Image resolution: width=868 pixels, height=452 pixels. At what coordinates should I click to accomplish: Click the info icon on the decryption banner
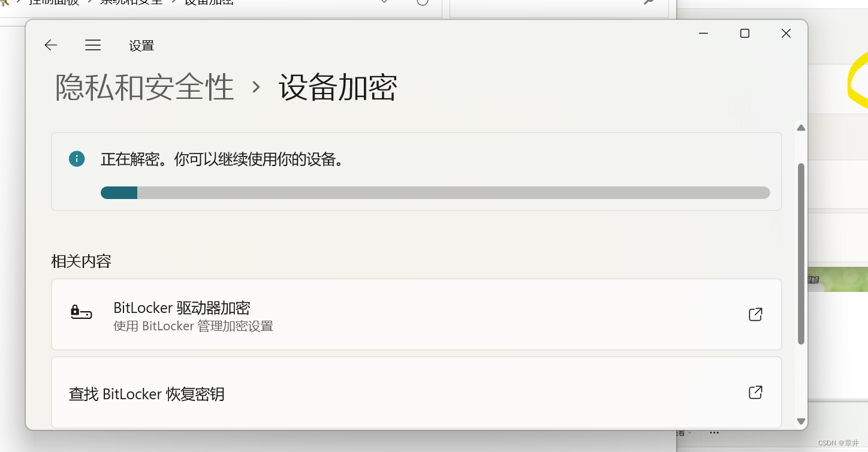click(x=77, y=159)
